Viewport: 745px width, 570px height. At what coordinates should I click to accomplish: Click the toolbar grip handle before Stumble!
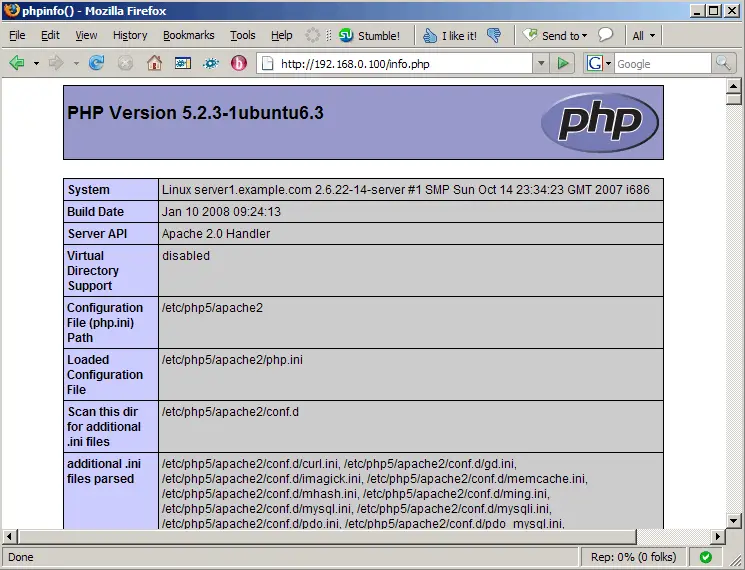(329, 36)
